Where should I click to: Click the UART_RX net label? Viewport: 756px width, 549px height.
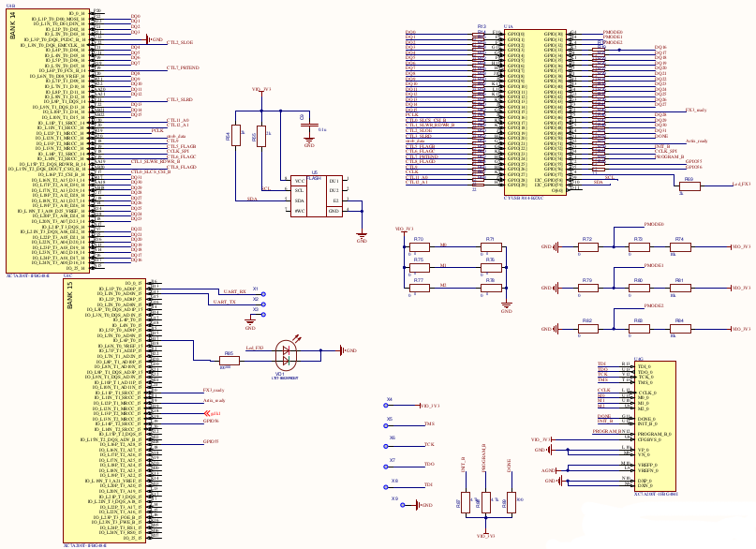tap(234, 291)
